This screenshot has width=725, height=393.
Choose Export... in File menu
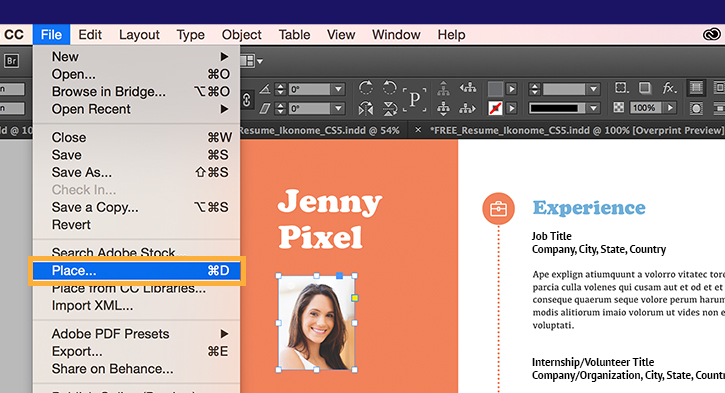137,351
